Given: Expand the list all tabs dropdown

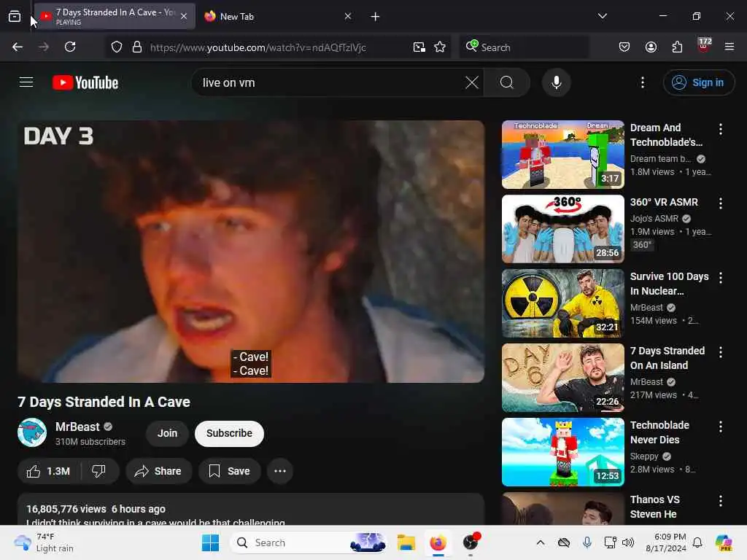Looking at the screenshot, I should [602, 16].
